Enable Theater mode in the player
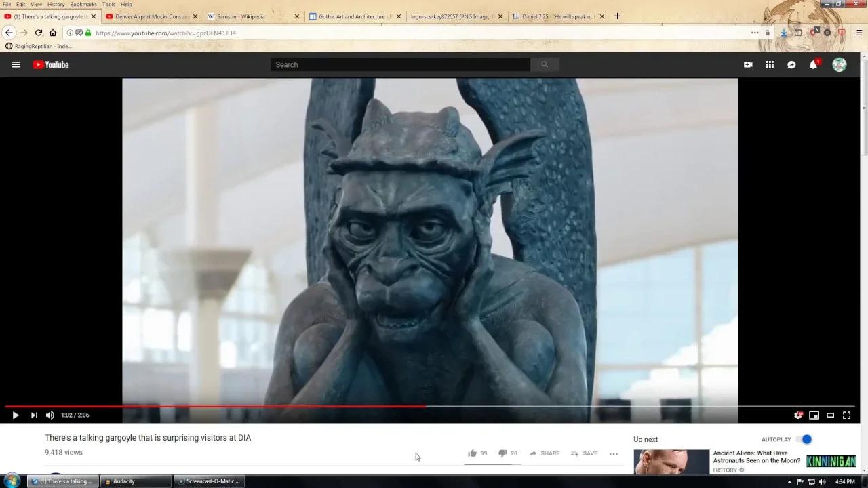The height and width of the screenshot is (488, 868). (830, 415)
